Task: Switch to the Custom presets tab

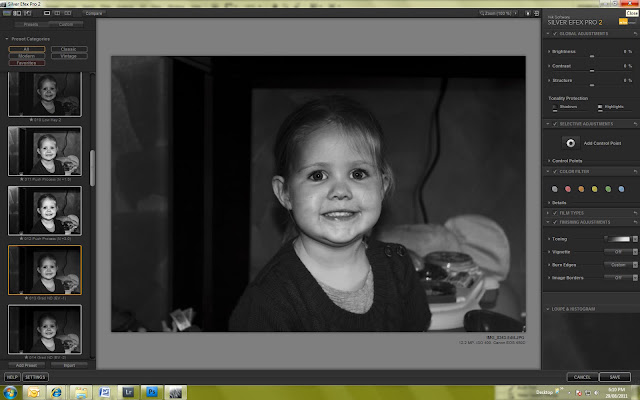Action: click(x=66, y=24)
